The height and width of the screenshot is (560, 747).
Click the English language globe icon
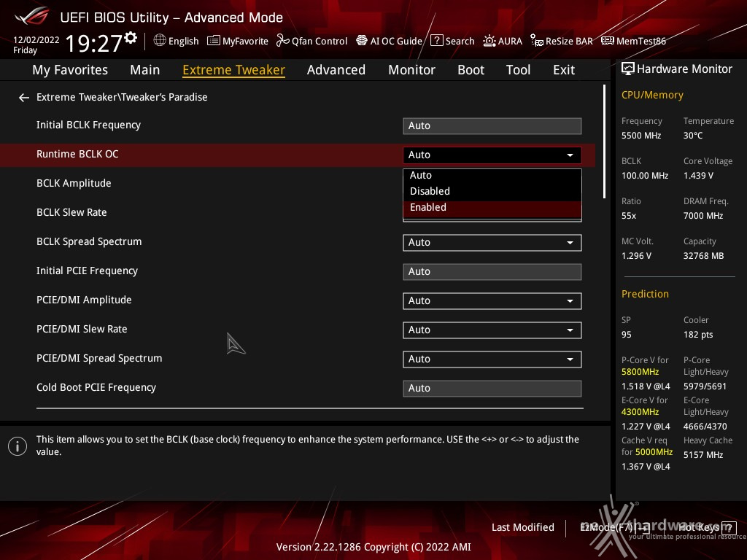160,41
